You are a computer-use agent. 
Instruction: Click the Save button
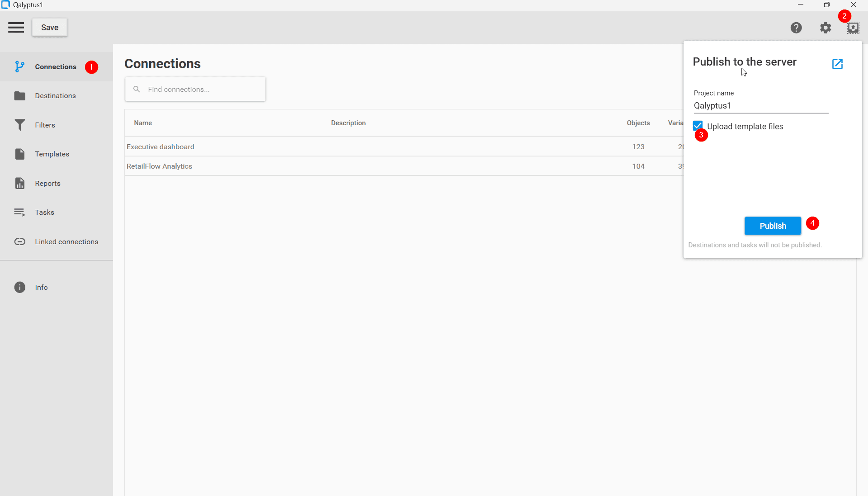pyautogui.click(x=50, y=28)
